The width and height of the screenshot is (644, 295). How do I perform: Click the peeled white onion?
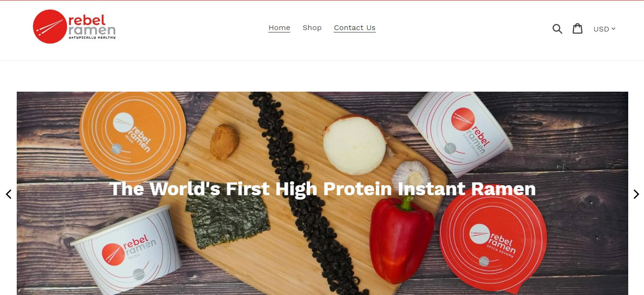coord(354,144)
